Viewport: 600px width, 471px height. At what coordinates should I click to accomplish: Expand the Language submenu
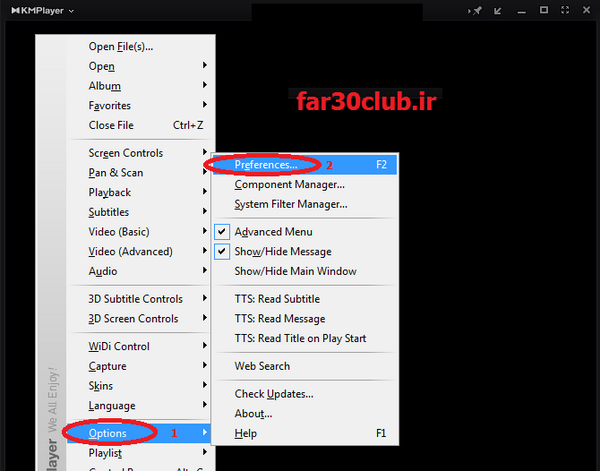coord(140,406)
